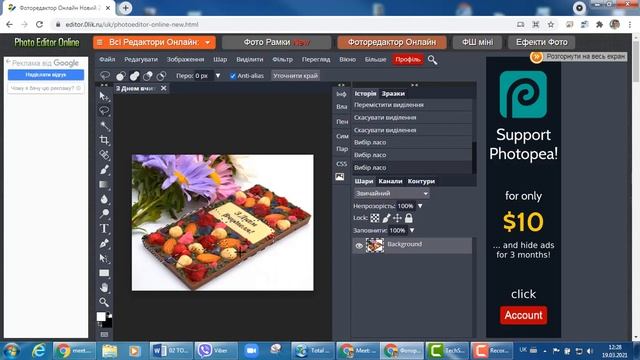Click the Уточнити край button
This screenshot has height=360, width=640.
click(x=296, y=76)
